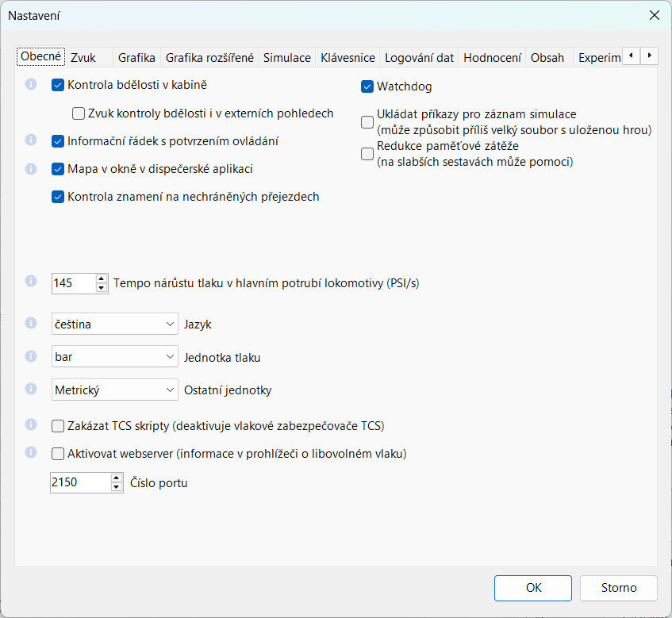Switch to the Grafika tab
This screenshot has height=618, width=672.
(x=136, y=57)
